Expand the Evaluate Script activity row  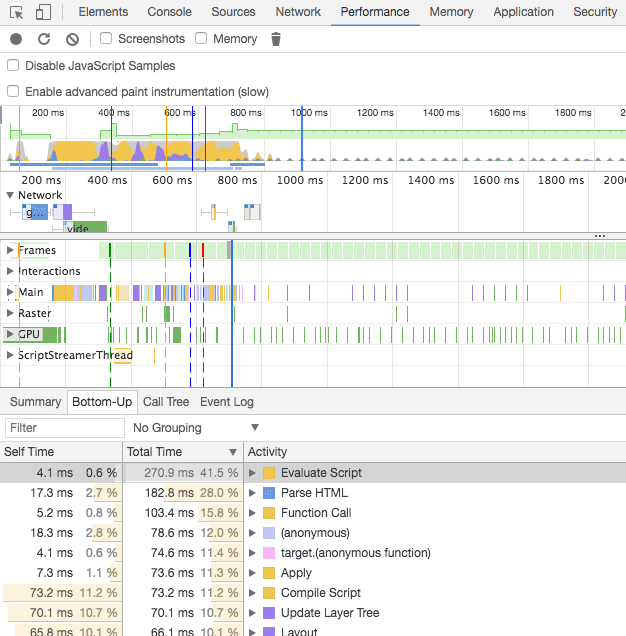(x=253, y=473)
